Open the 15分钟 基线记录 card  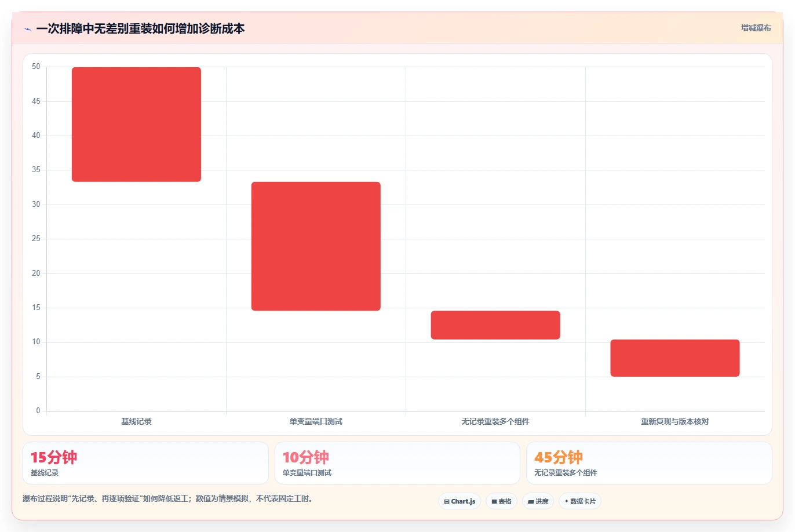(x=145, y=463)
